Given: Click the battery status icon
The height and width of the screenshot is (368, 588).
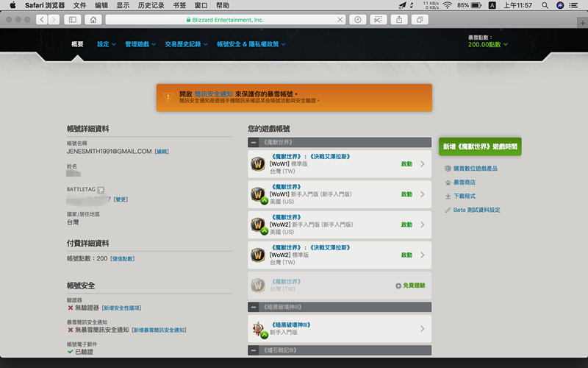Looking at the screenshot, I should [476, 5].
